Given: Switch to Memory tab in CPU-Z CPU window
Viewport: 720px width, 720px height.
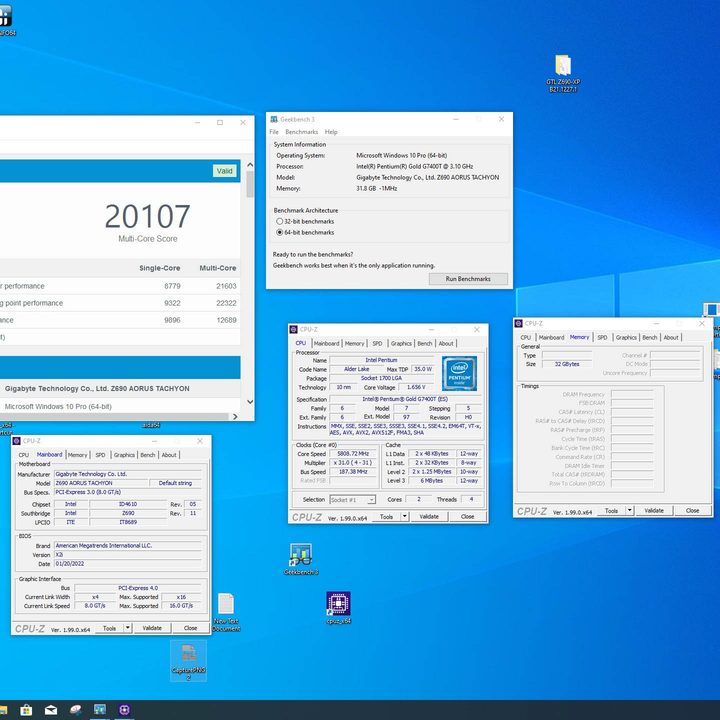Looking at the screenshot, I should click(x=354, y=343).
